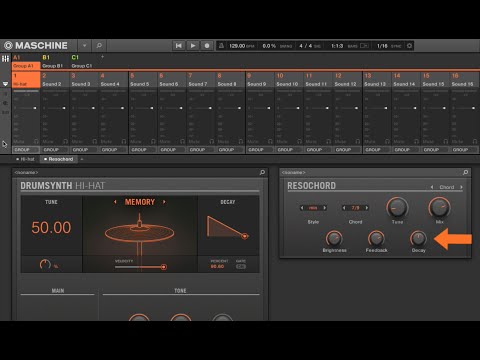The height and width of the screenshot is (360, 480).
Task: Step the Resochord Style selector to the right
Action: pyautogui.click(x=325, y=208)
